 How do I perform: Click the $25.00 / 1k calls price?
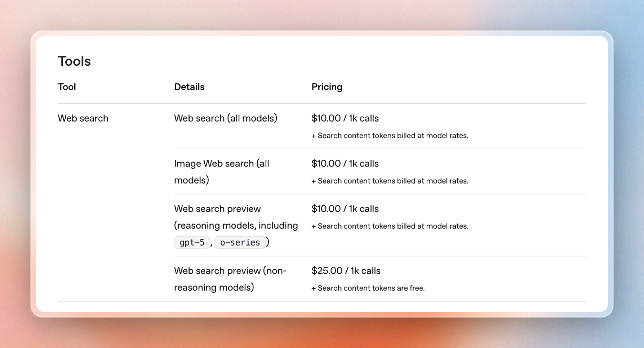pos(346,271)
